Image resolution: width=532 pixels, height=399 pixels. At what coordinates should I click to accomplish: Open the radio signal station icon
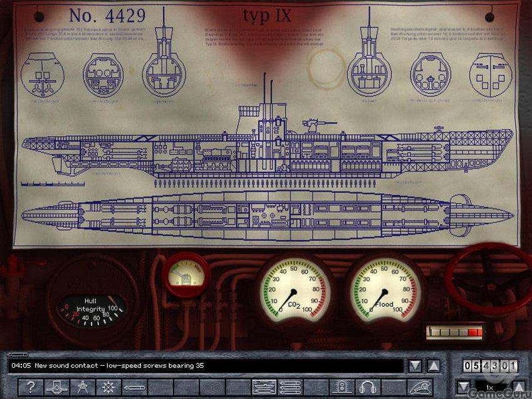point(342,387)
